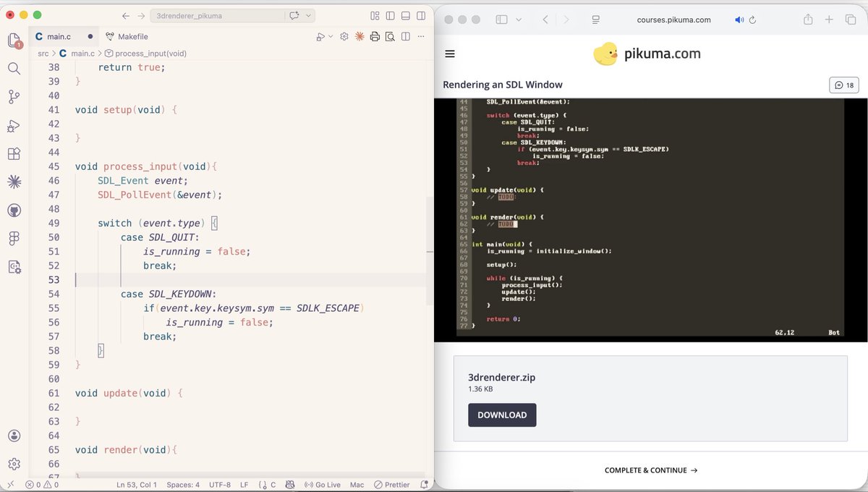868x492 pixels.
Task: Open the Explorer view in VS Code
Action: tap(14, 41)
